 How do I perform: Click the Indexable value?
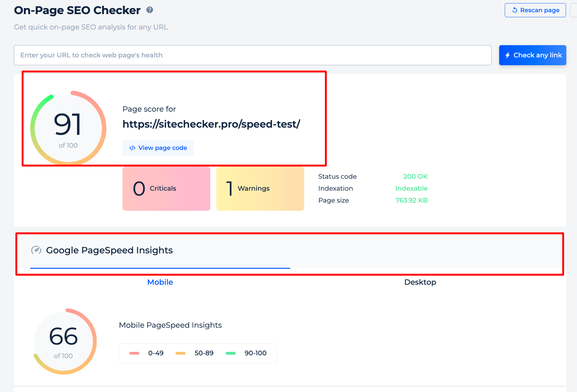(x=411, y=188)
